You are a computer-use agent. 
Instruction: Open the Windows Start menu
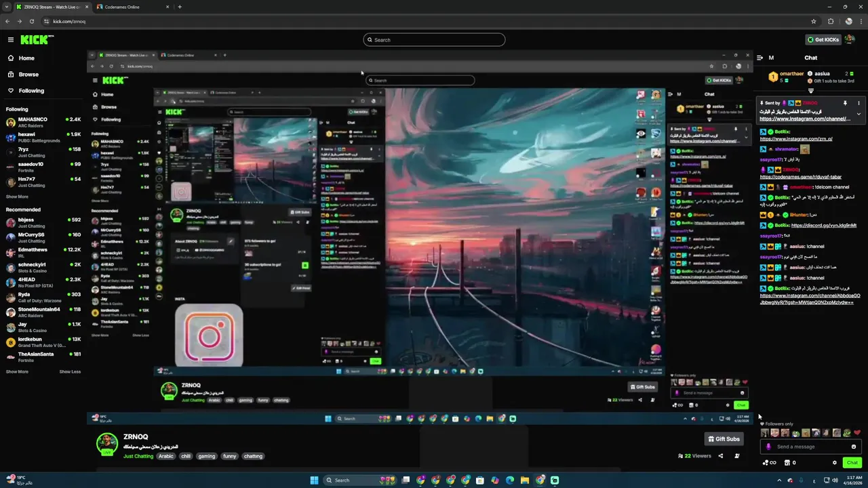[315, 480]
